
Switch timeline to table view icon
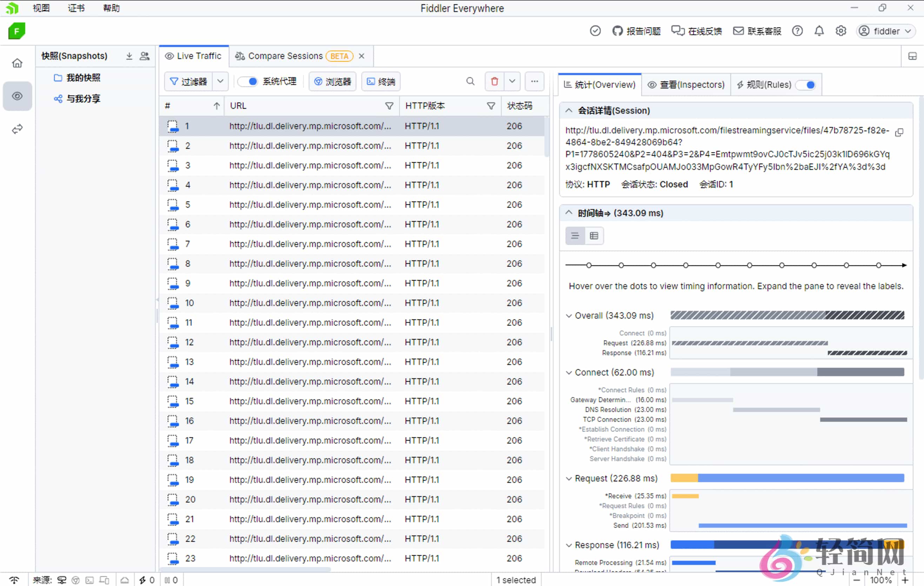(594, 235)
